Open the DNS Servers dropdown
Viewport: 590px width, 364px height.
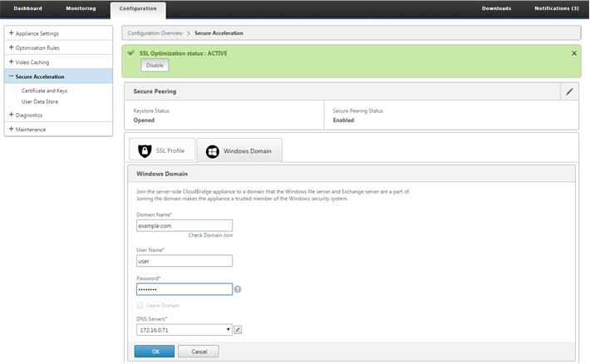184,330
